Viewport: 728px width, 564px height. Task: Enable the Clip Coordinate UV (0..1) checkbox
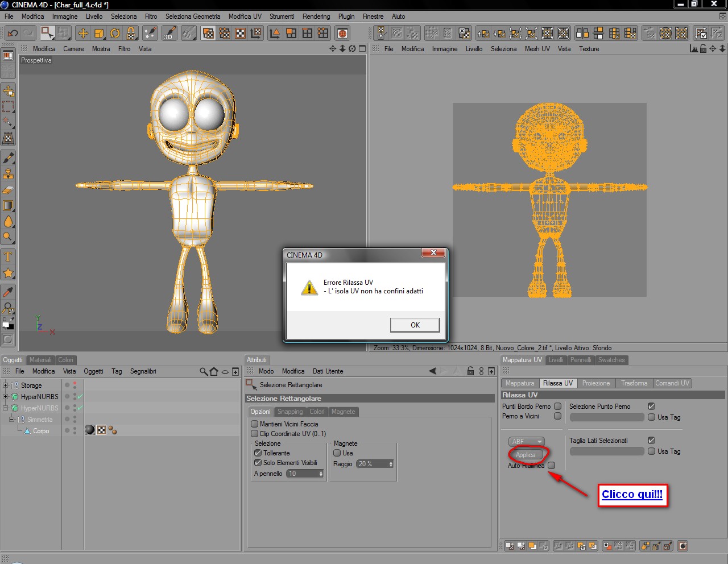point(255,433)
